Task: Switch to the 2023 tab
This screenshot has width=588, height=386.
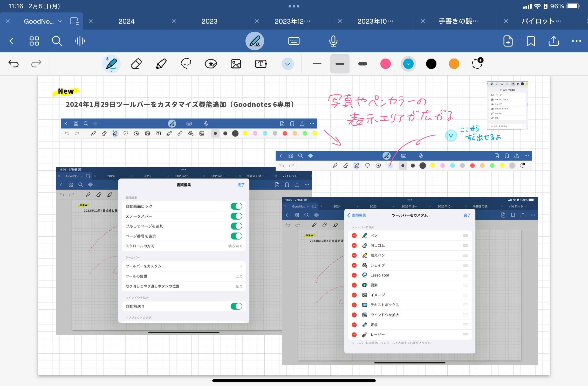Action: pyautogui.click(x=210, y=21)
